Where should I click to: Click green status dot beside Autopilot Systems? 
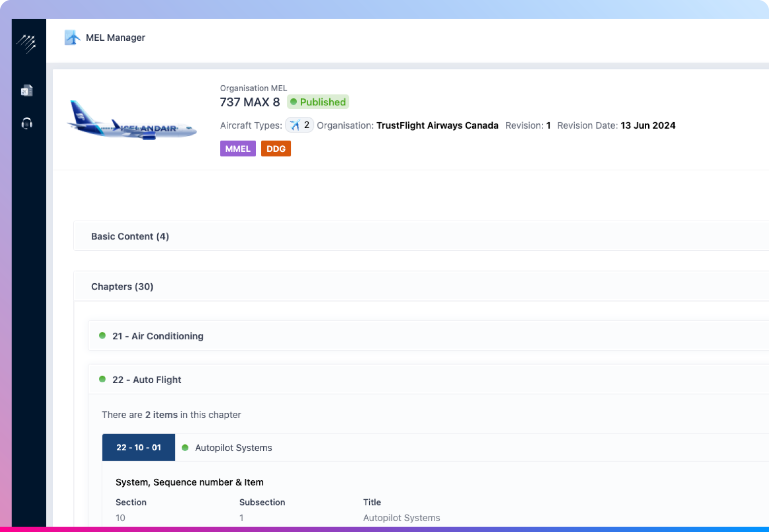(x=185, y=448)
